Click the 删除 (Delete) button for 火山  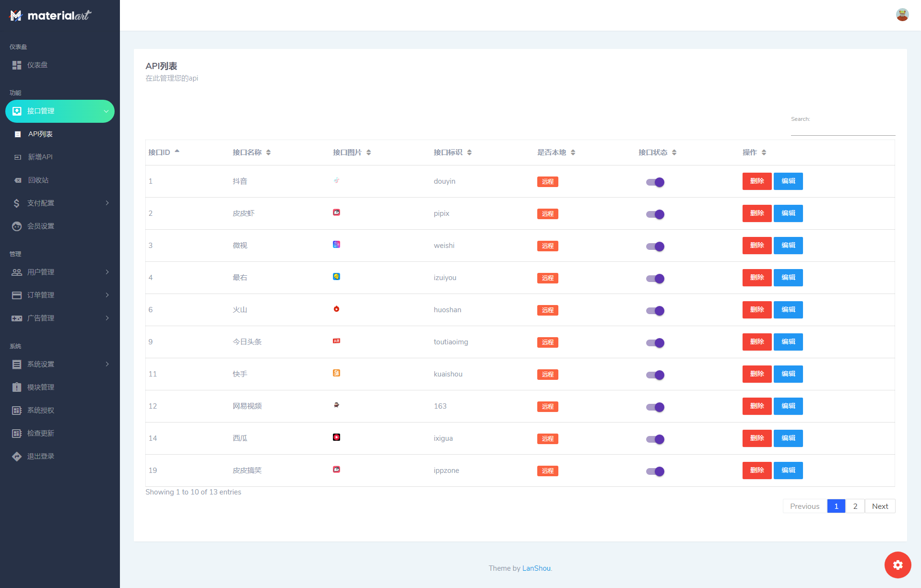tap(755, 309)
